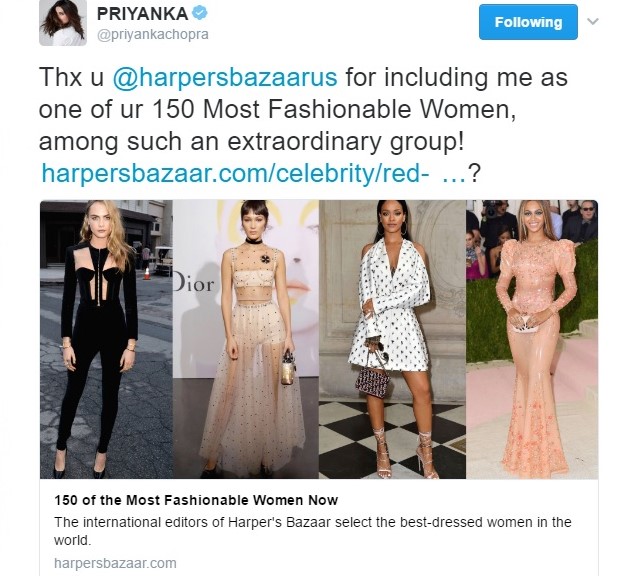Click the blue verified badge icon

pyautogui.click(x=200, y=13)
